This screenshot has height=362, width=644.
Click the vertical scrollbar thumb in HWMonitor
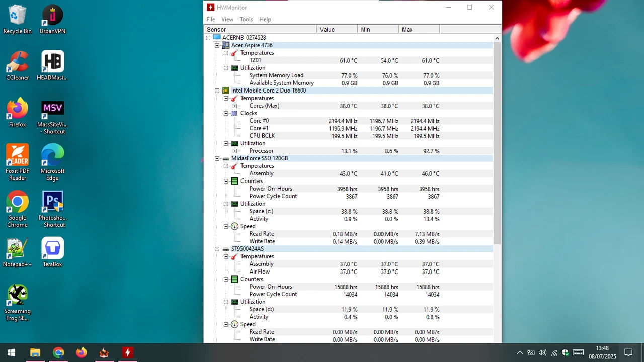pyautogui.click(x=497, y=143)
